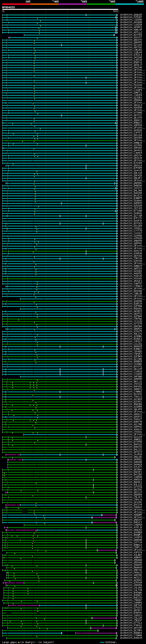Click the cyan ~100% identity legend segment
Viewport: 146px width, 644px height.
point(130,4)
